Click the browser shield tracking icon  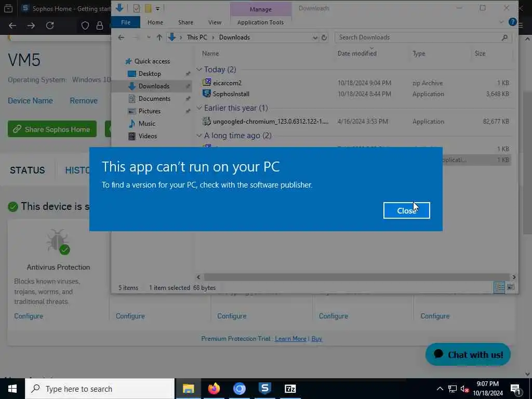point(85,25)
